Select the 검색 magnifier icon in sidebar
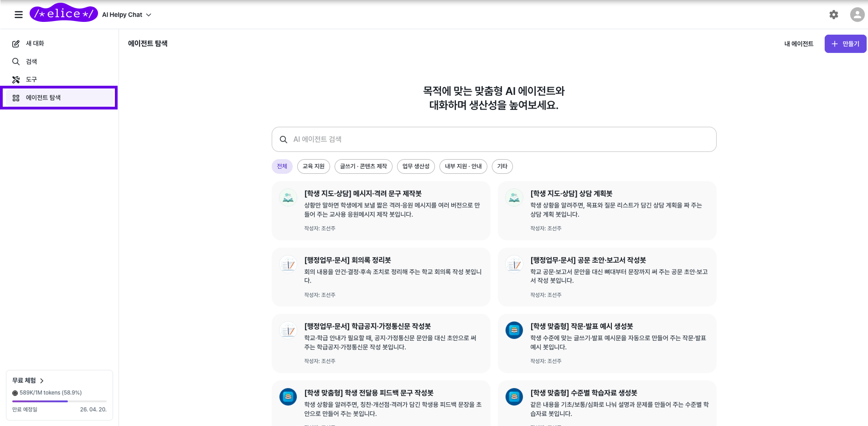 [x=15, y=61]
